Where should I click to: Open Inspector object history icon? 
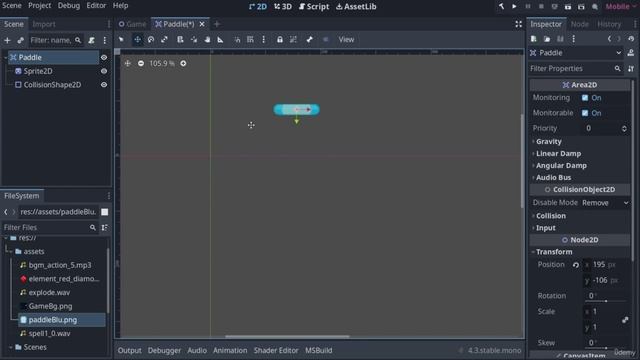(x=631, y=39)
